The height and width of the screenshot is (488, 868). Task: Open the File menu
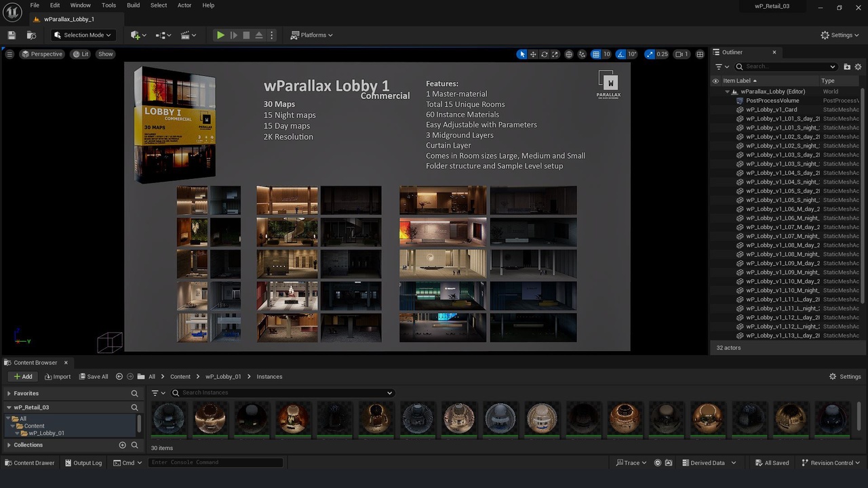[35, 5]
